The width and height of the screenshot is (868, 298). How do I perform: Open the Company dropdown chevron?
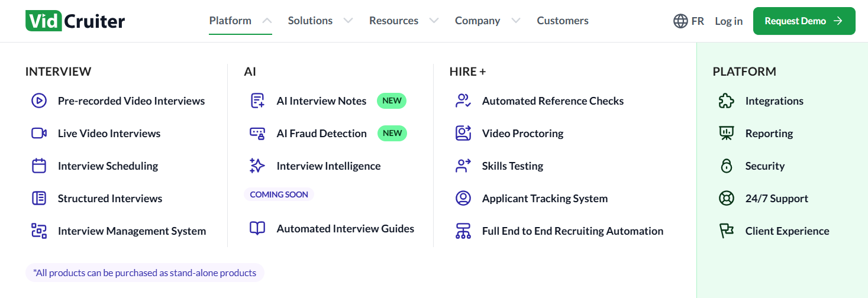[515, 21]
